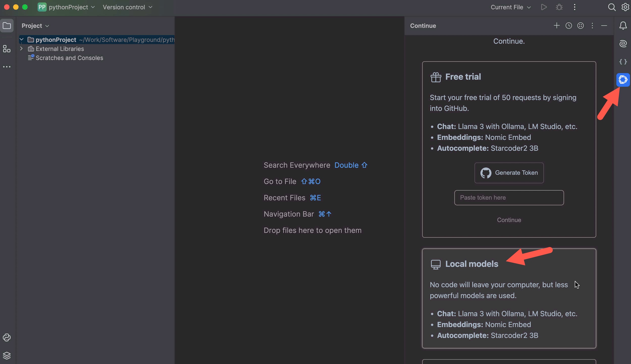631x364 pixels.
Task: Open the main toolbar More Actions menu
Action: coord(574,7)
